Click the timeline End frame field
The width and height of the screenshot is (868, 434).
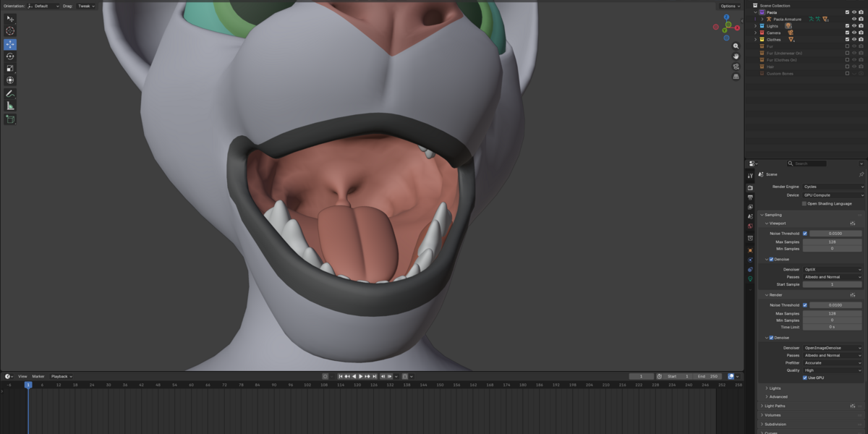tap(708, 376)
